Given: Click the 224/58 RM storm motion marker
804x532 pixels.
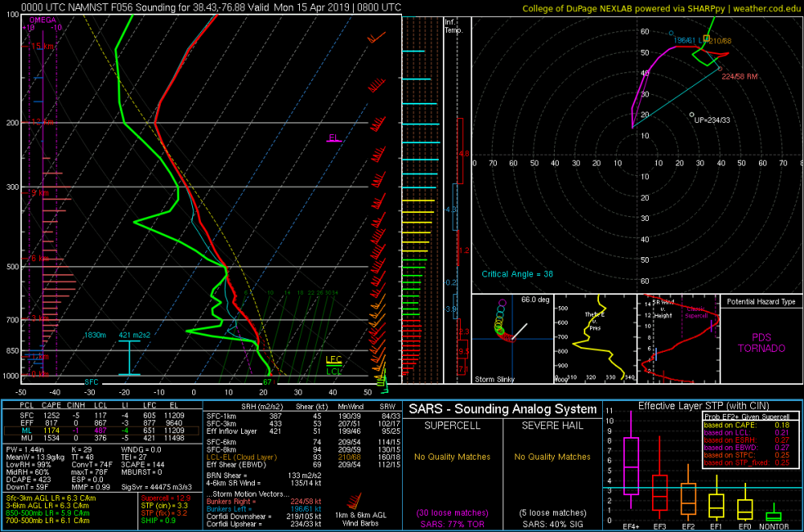Looking at the screenshot, I should pos(739,76).
